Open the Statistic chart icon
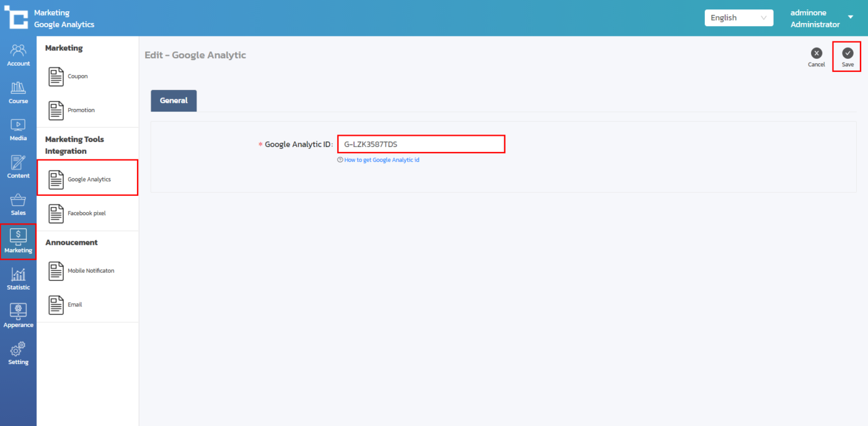868x426 pixels. (18, 278)
